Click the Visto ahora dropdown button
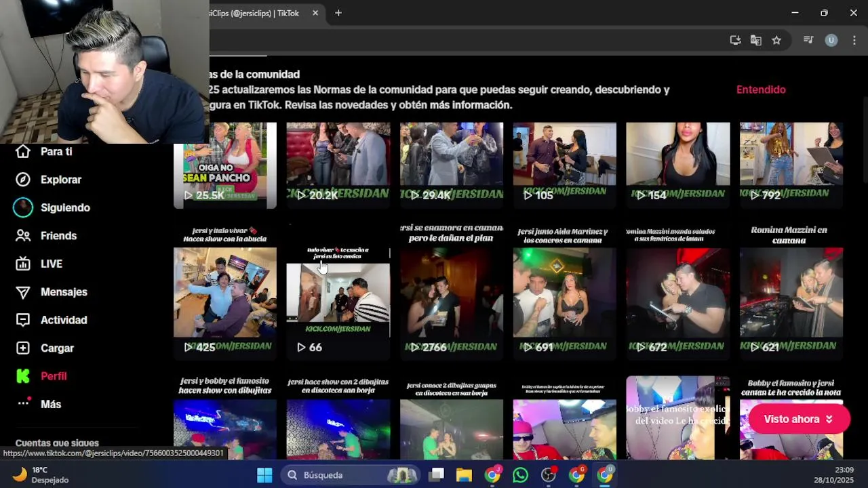 799,419
